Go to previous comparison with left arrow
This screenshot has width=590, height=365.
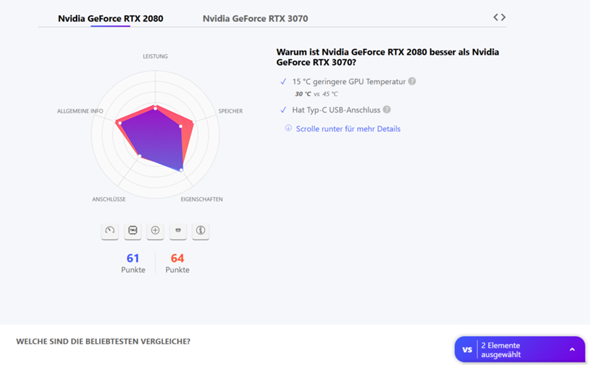[496, 17]
